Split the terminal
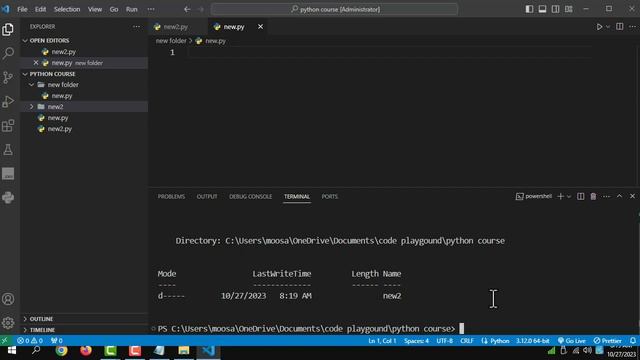Screen dimensions: 640x360 580,196
